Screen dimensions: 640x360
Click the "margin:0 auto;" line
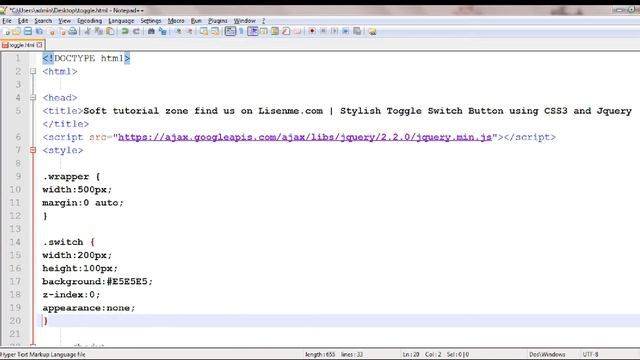82,203
